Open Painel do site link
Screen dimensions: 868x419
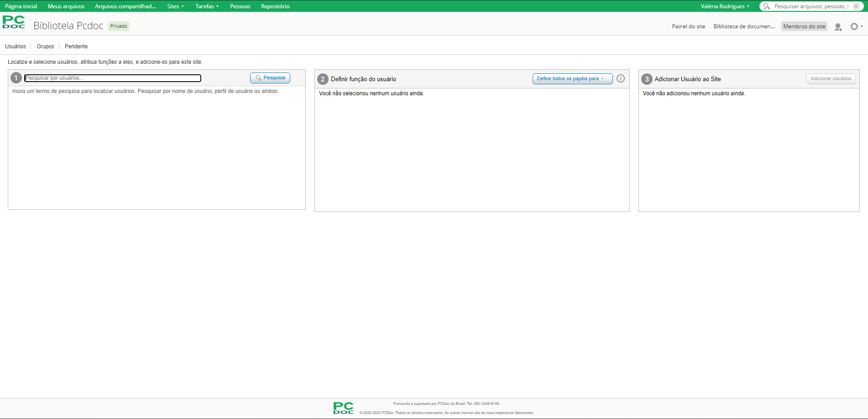688,26
